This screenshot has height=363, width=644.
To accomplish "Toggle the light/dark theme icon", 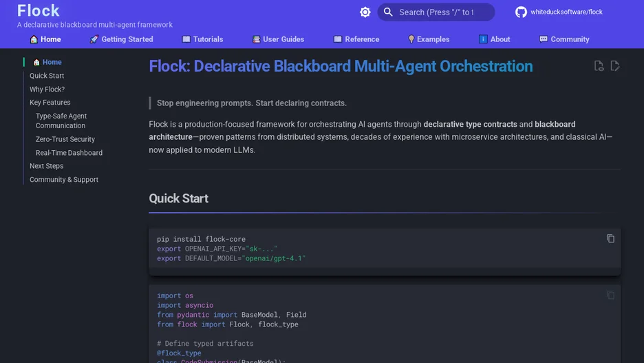I will point(365,12).
